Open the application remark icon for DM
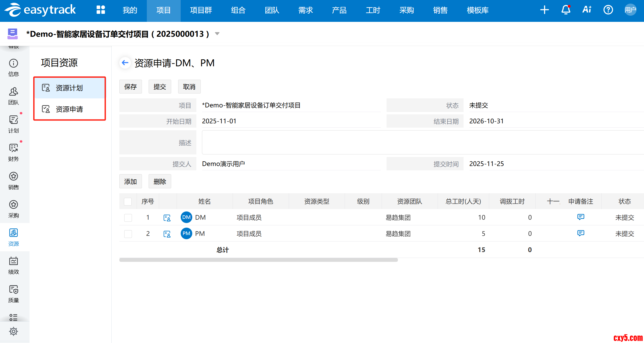This screenshot has width=644, height=343. tap(581, 217)
